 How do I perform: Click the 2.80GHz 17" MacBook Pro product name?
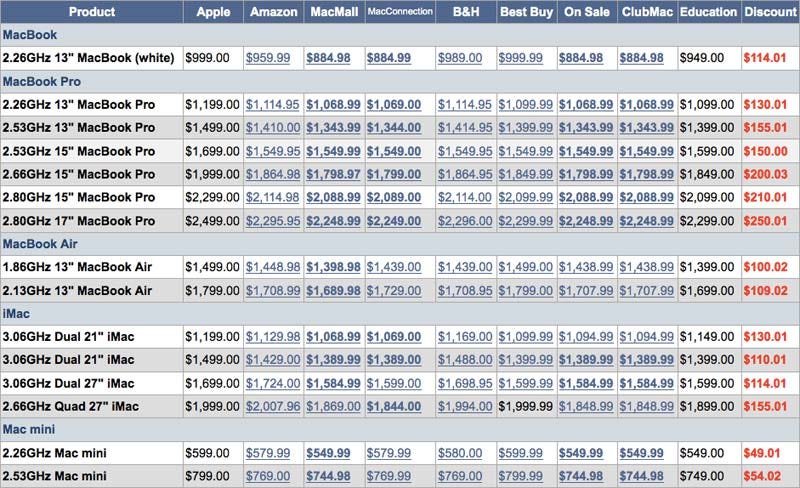coord(79,221)
